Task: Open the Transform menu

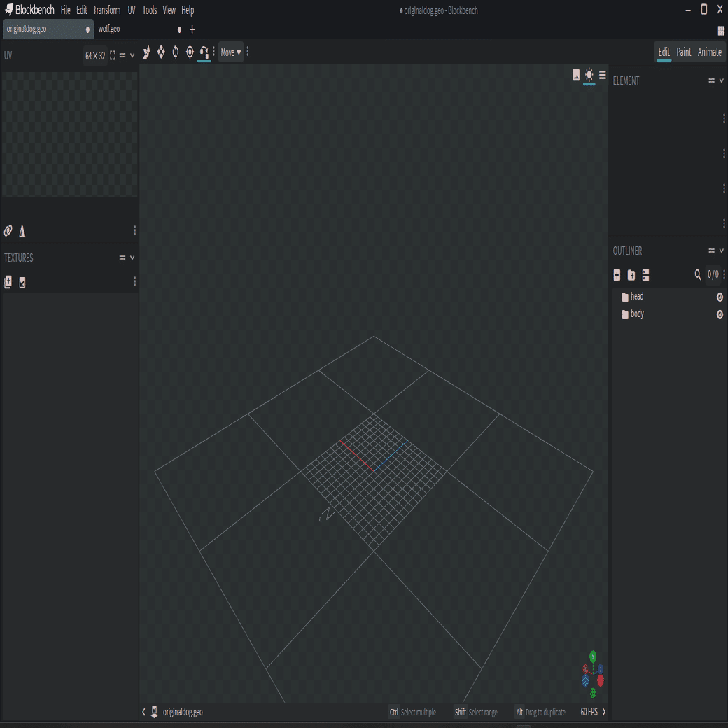Action: 107,10
